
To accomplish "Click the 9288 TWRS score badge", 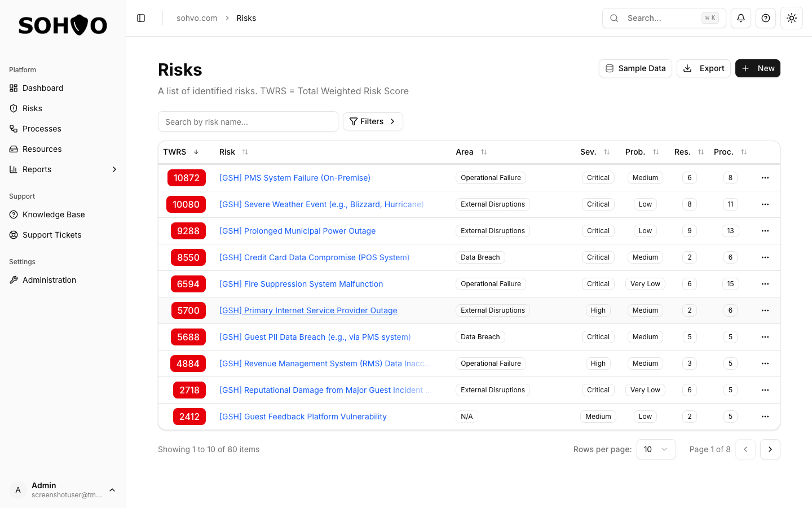I will 188,231.
